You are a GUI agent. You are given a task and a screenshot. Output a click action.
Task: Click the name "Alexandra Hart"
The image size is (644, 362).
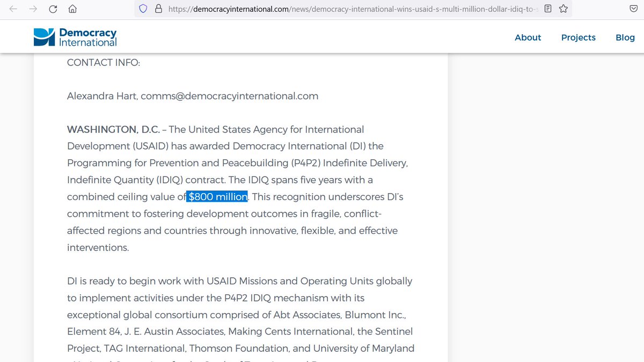click(101, 96)
